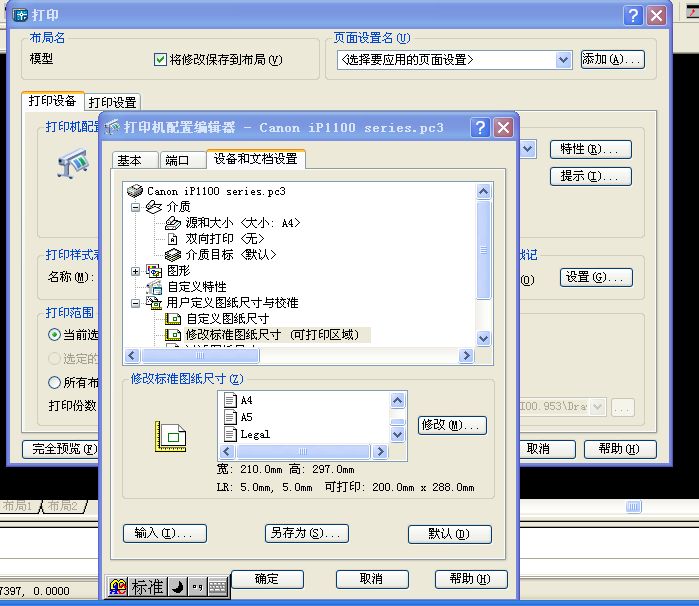Click the IME logo icon left of 标准
Screen dimensions: 699x606
(118, 587)
